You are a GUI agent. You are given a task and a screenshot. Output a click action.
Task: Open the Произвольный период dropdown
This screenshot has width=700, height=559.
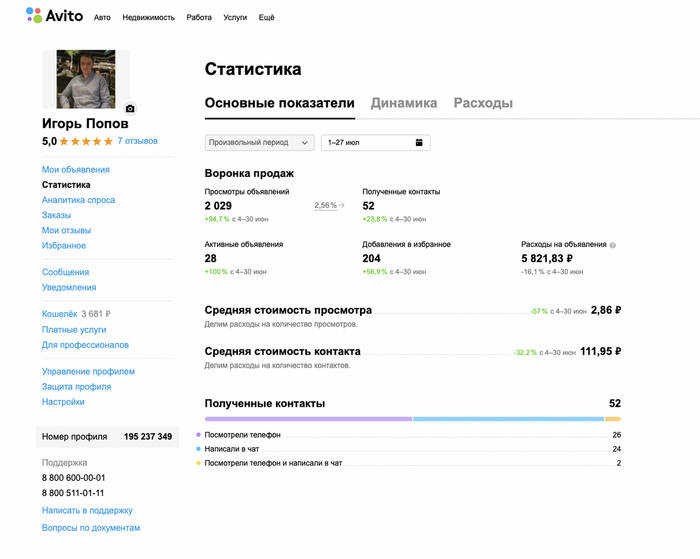[x=259, y=142]
